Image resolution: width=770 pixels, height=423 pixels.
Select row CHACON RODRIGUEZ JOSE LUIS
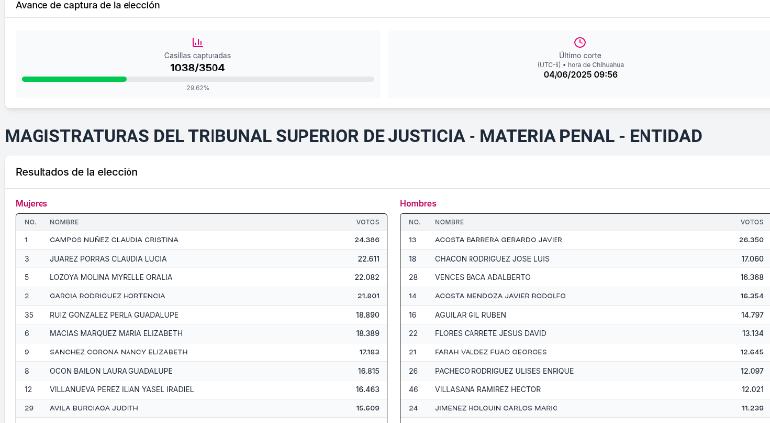(x=585, y=259)
